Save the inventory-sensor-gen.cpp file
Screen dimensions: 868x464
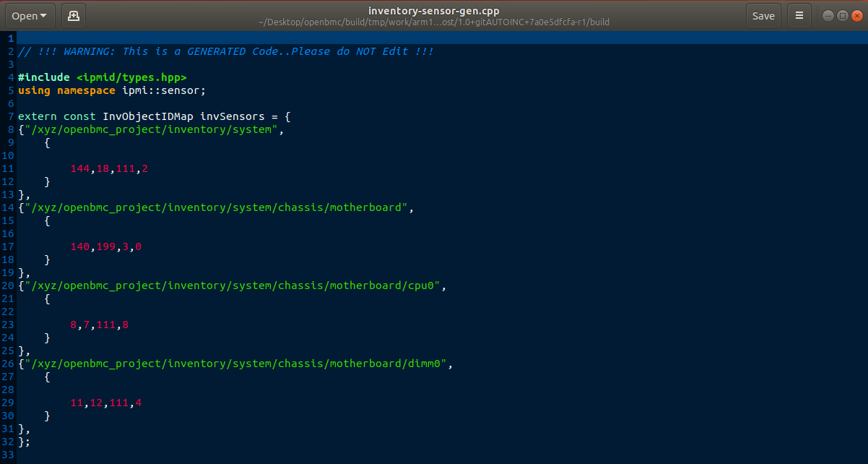(x=763, y=14)
